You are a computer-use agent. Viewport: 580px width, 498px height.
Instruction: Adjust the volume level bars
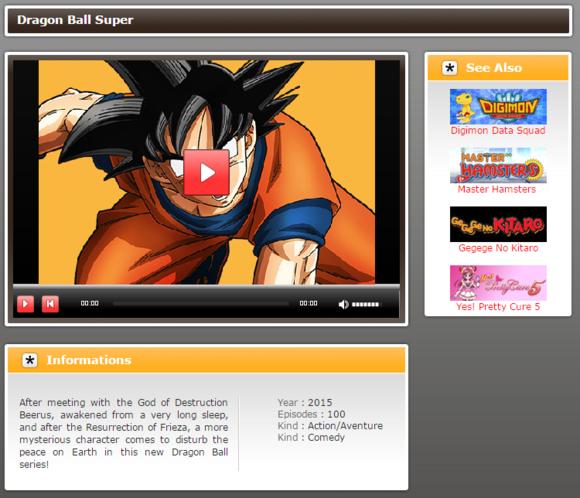pos(365,304)
